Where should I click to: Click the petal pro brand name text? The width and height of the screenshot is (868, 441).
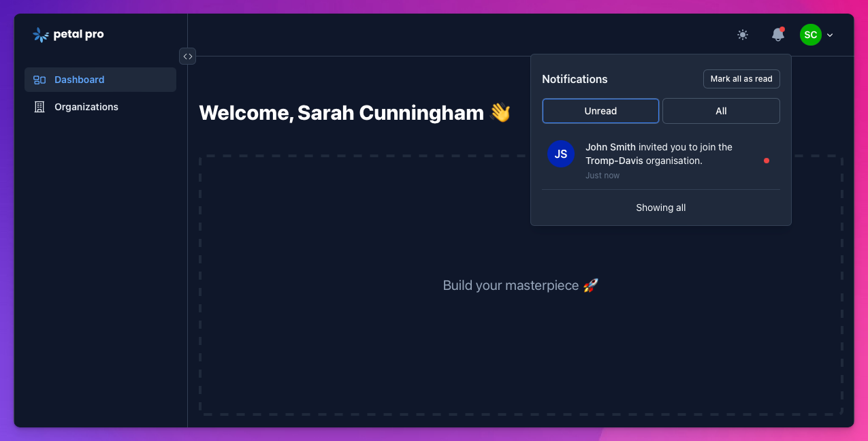click(x=79, y=35)
